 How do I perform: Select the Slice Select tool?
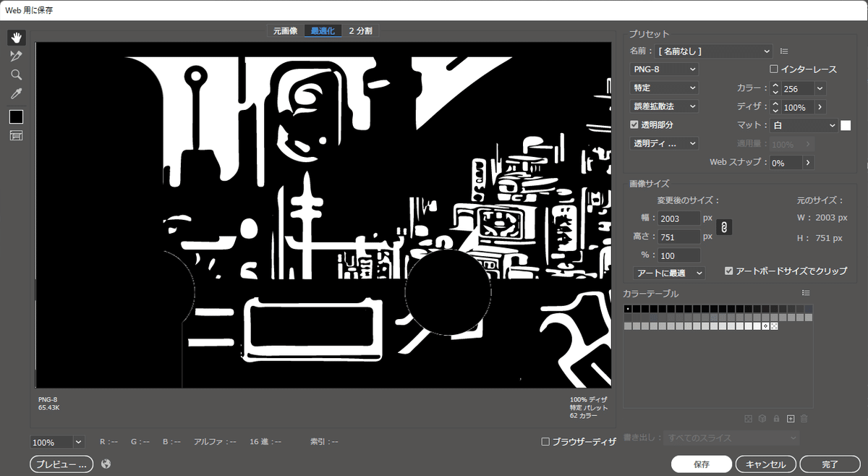pyautogui.click(x=16, y=56)
